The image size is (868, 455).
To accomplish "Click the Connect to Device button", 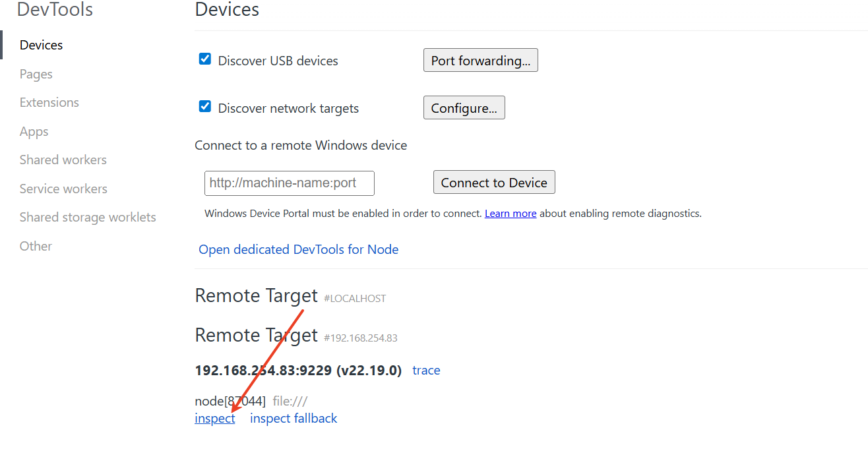I will (x=494, y=183).
